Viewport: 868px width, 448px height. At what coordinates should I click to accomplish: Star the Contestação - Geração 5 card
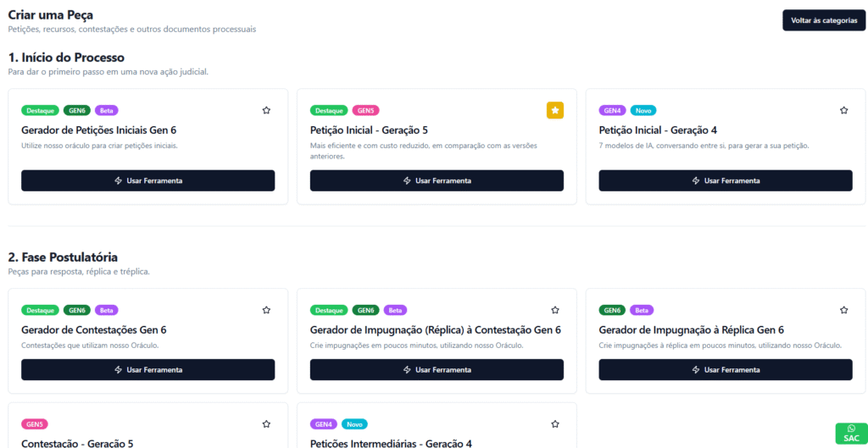pos(266,424)
